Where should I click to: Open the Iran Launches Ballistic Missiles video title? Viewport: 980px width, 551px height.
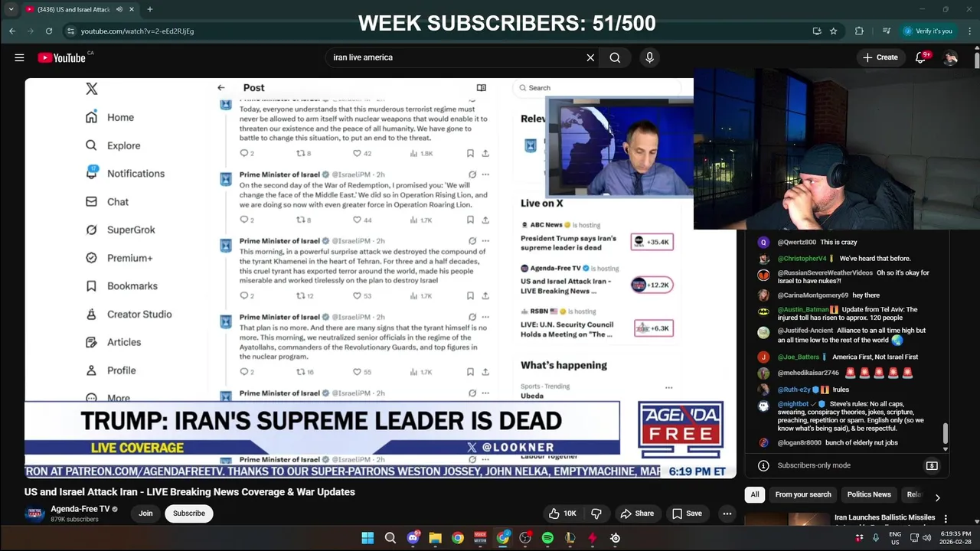pyautogui.click(x=885, y=518)
